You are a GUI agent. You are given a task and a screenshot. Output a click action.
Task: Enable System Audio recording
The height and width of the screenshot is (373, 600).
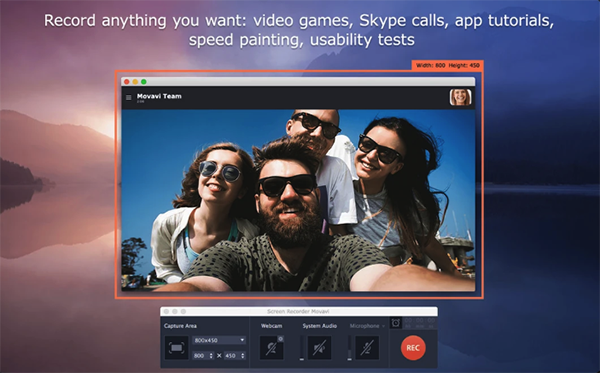pyautogui.click(x=320, y=348)
